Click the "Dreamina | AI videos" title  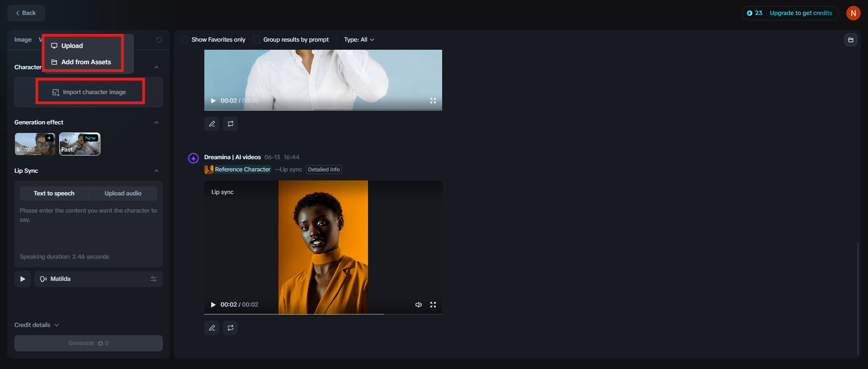point(232,157)
